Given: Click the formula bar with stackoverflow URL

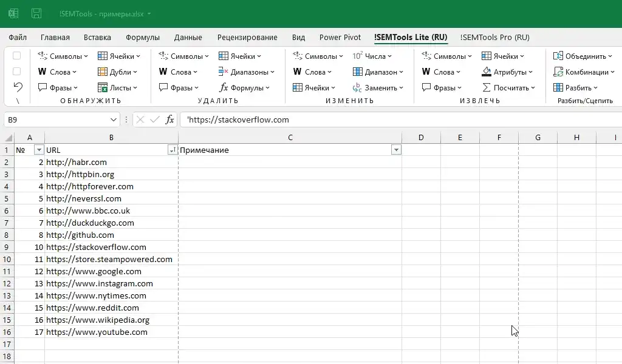Looking at the screenshot, I should pyautogui.click(x=401, y=120).
